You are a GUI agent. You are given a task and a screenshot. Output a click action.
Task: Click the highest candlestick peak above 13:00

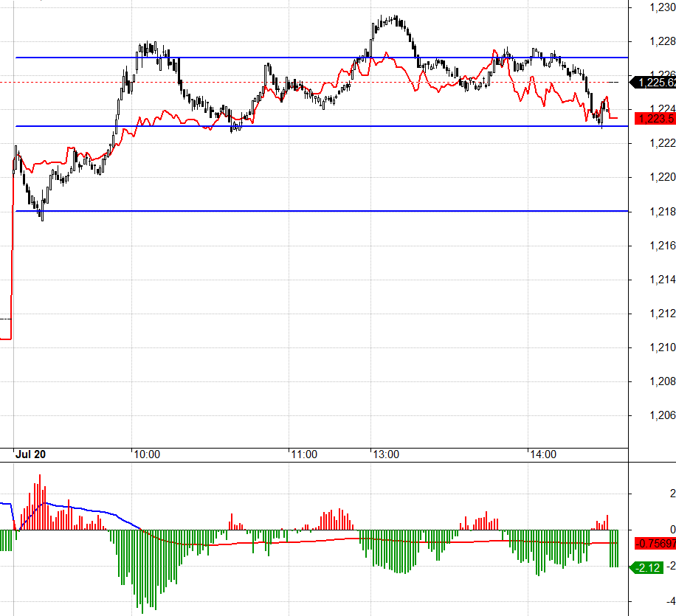395,18
